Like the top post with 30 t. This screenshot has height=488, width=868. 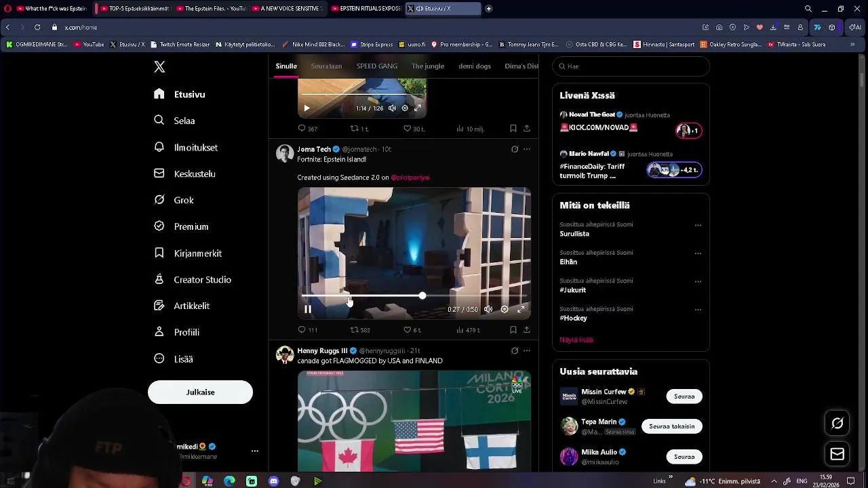tap(414, 129)
